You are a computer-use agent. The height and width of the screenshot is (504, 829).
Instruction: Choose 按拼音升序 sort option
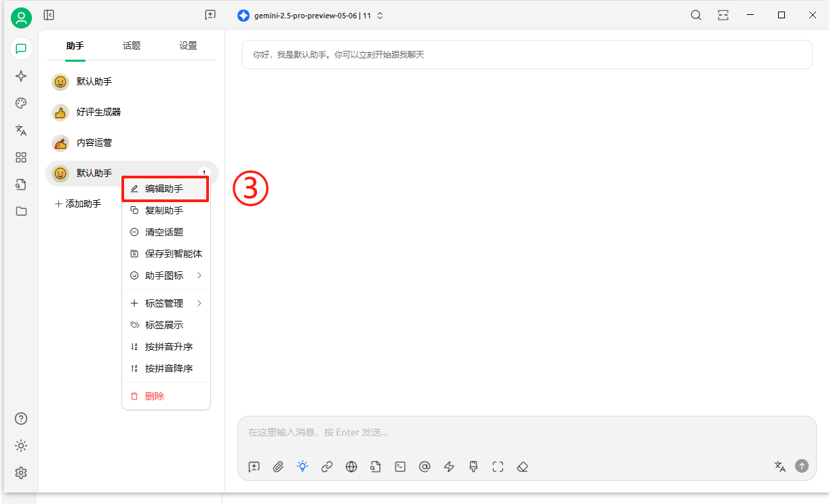point(166,347)
